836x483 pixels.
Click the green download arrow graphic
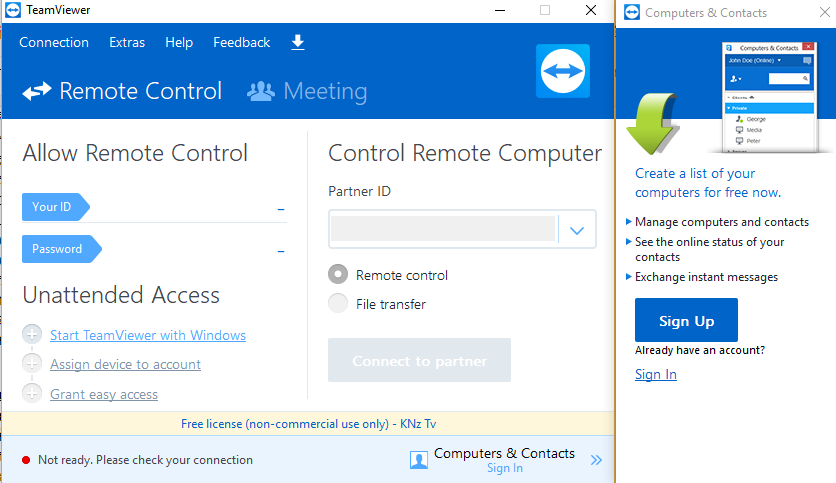coord(652,124)
